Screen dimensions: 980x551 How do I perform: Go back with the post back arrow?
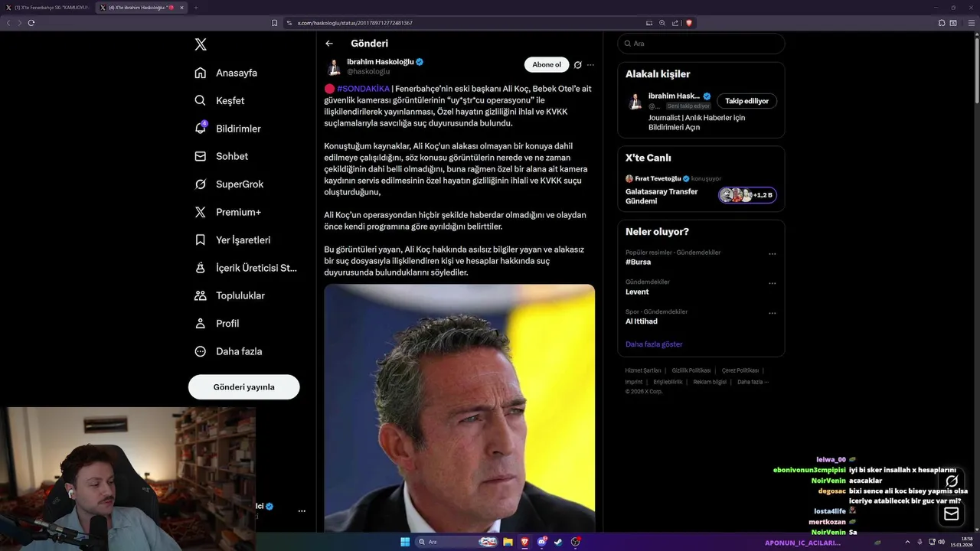click(329, 44)
